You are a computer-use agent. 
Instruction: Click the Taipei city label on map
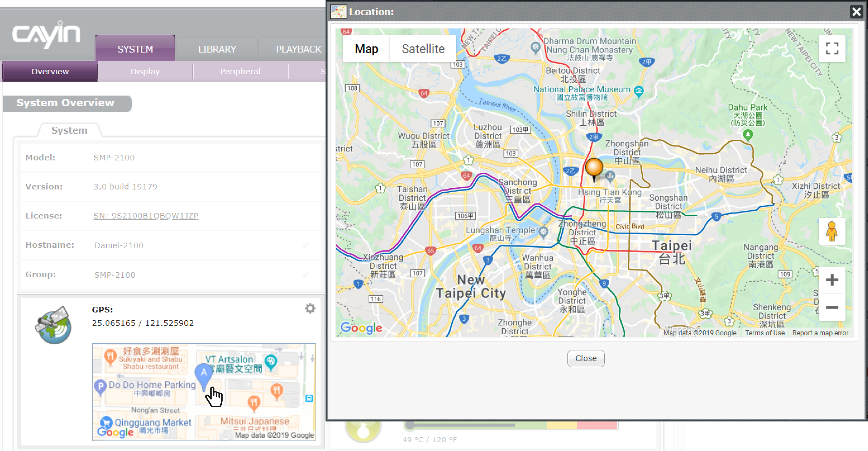coord(672,252)
